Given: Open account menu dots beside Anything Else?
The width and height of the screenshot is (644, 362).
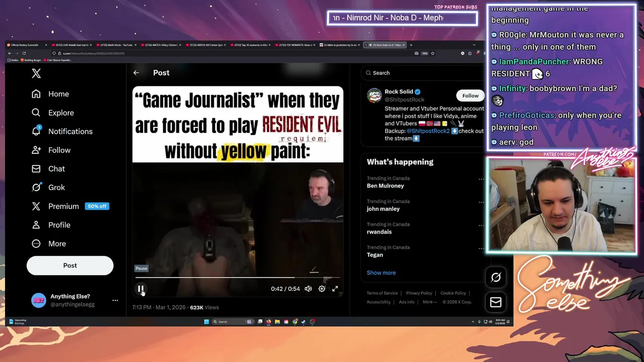Looking at the screenshot, I should pos(115,300).
